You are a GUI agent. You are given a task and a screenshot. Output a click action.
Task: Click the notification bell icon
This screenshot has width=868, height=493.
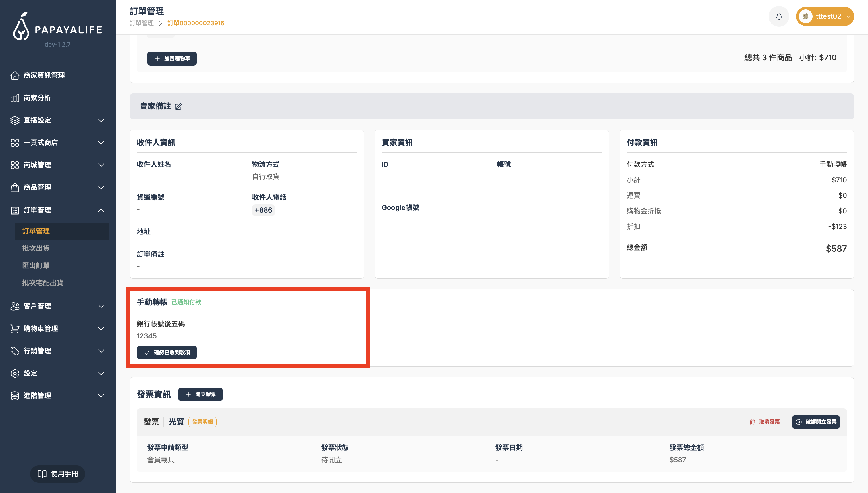pyautogui.click(x=779, y=16)
